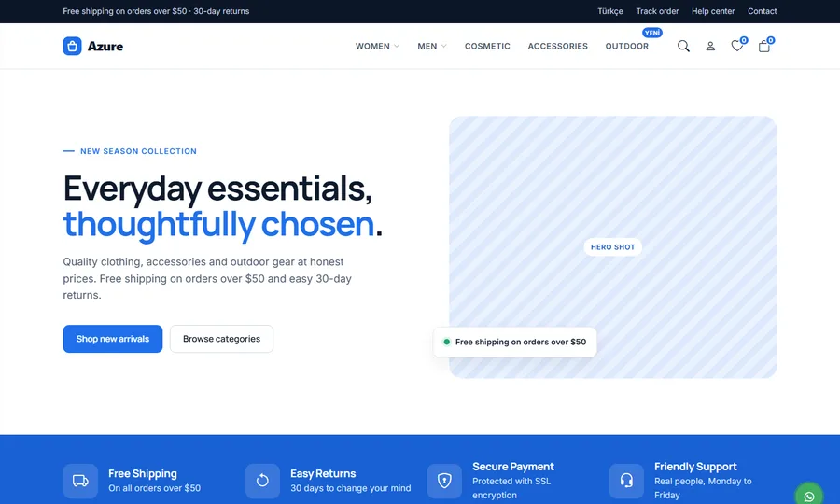Click 'Real people, Monday to Friday' text

point(703,488)
